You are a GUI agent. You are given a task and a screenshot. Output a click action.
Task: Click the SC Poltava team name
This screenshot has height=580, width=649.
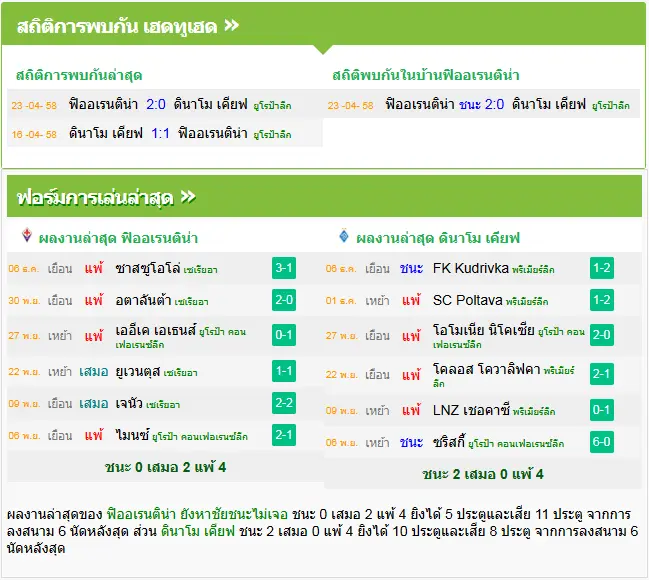tap(468, 300)
